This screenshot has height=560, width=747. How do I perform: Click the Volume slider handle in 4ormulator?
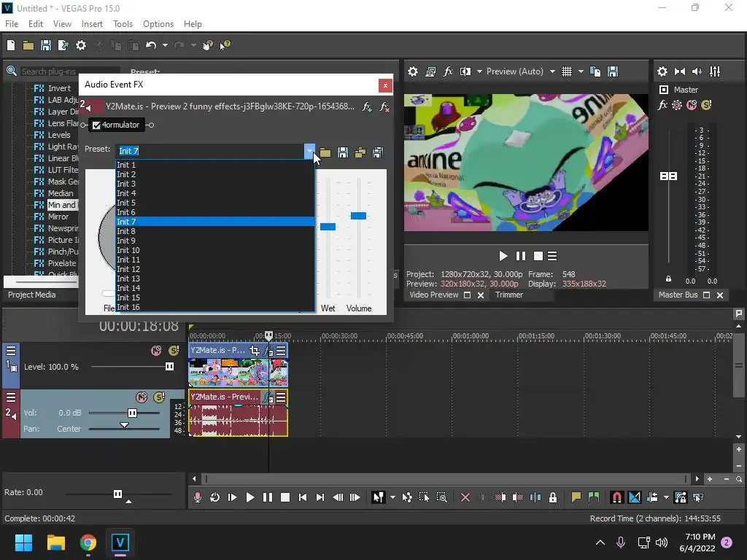click(x=358, y=216)
